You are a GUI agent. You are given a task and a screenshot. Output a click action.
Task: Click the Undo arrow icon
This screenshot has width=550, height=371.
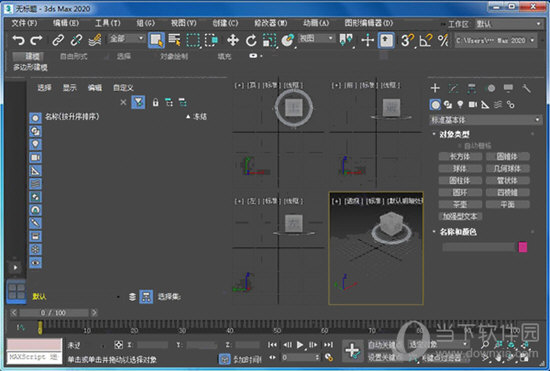pos(18,40)
